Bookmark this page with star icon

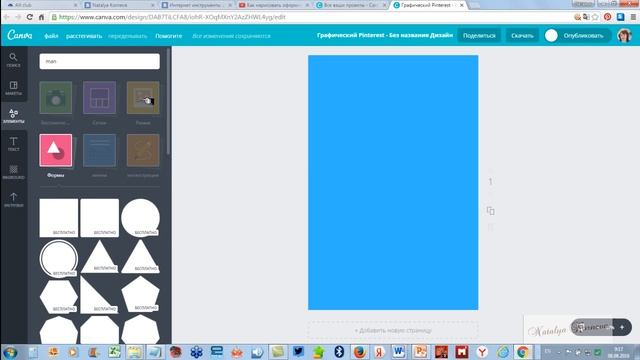point(595,17)
